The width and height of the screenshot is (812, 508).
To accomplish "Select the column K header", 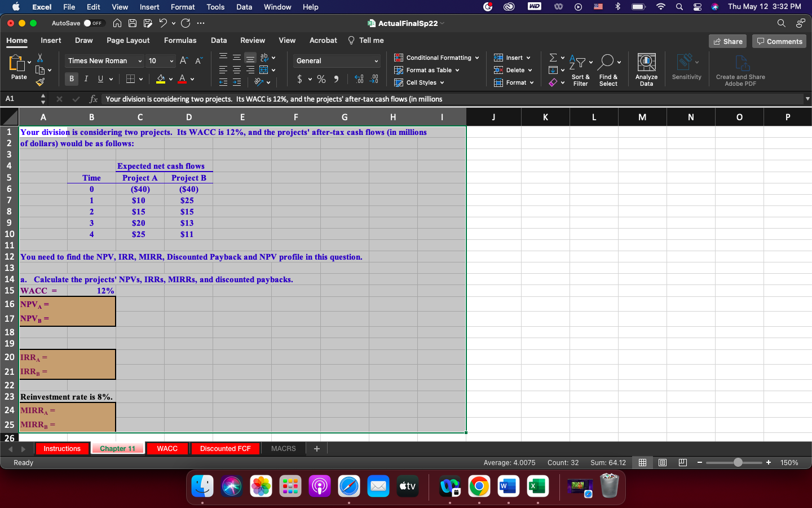I will coord(545,117).
